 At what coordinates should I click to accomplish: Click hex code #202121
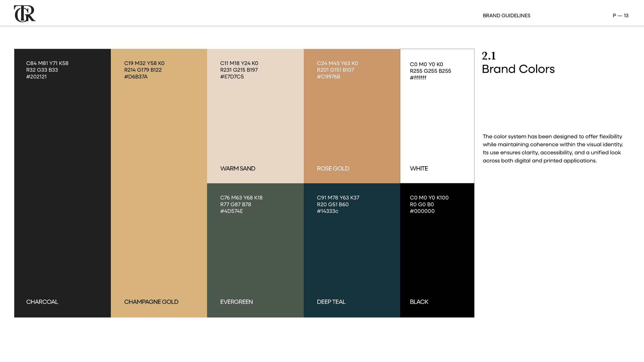point(36,77)
